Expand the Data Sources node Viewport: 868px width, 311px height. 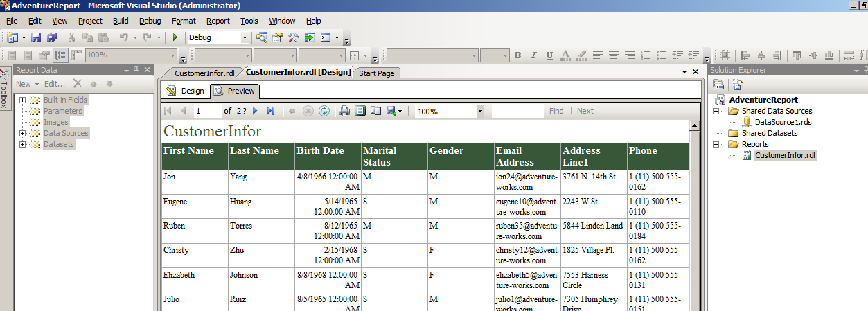pos(22,133)
